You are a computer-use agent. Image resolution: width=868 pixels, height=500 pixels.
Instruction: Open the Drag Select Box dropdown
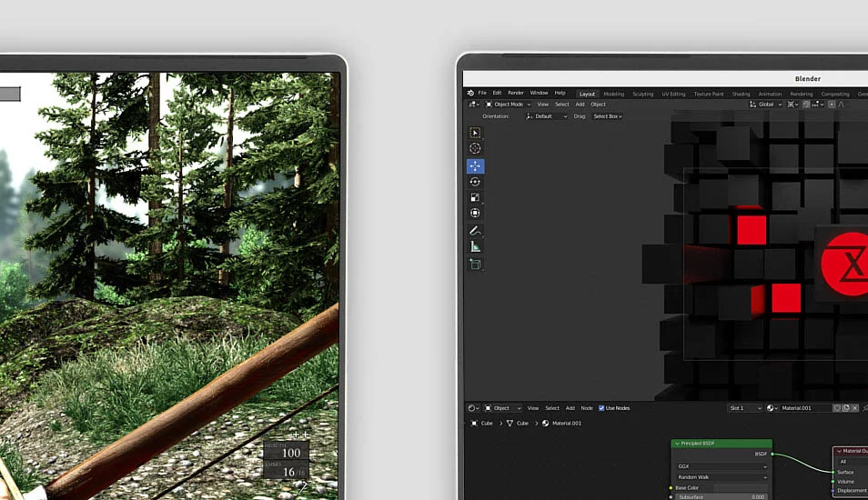point(608,116)
